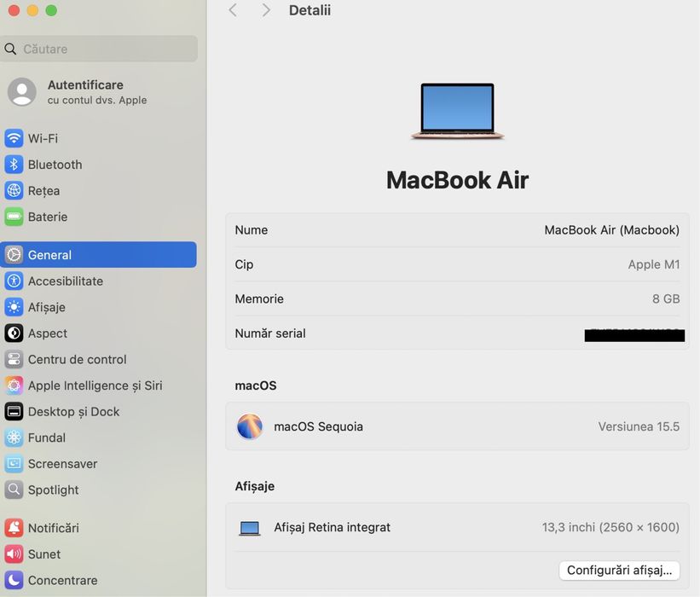Click Versiunea 15.5 text

point(639,426)
